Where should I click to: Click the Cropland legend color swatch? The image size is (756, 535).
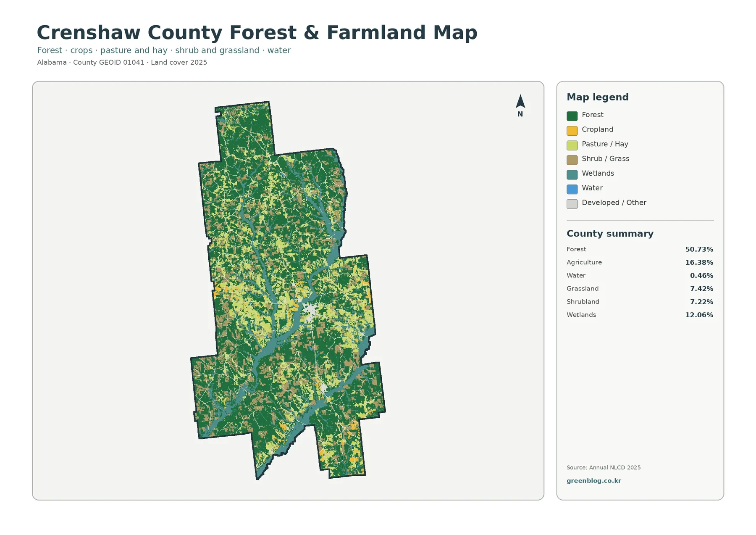pyautogui.click(x=572, y=131)
